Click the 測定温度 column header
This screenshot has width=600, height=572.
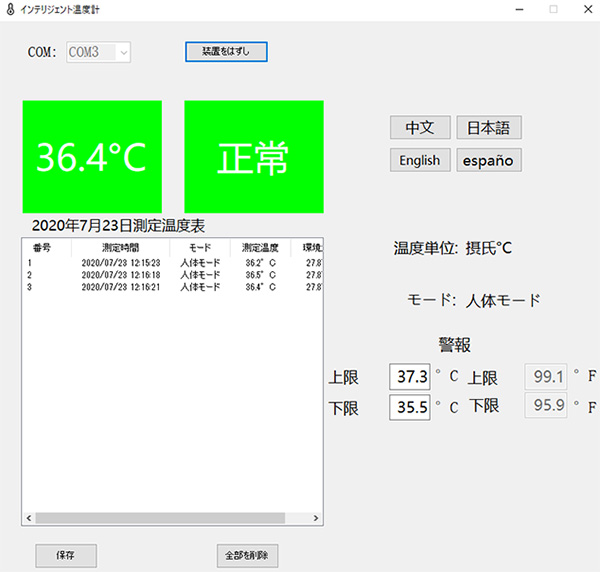pos(260,248)
